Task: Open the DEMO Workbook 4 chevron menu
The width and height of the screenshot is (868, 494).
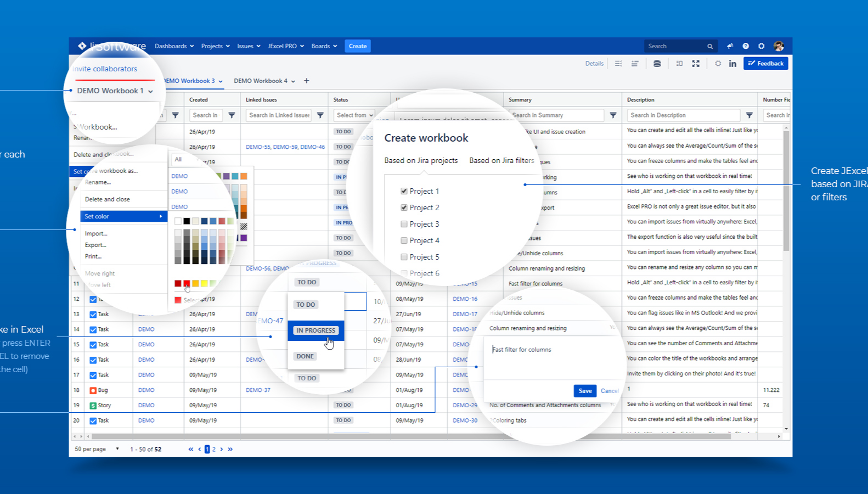Action: pos(293,81)
